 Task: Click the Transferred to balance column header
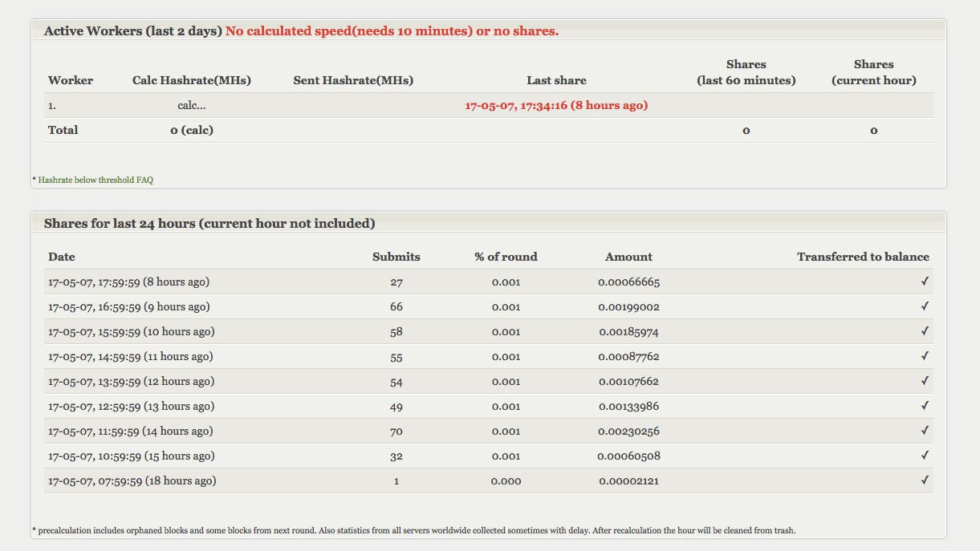[x=863, y=257]
